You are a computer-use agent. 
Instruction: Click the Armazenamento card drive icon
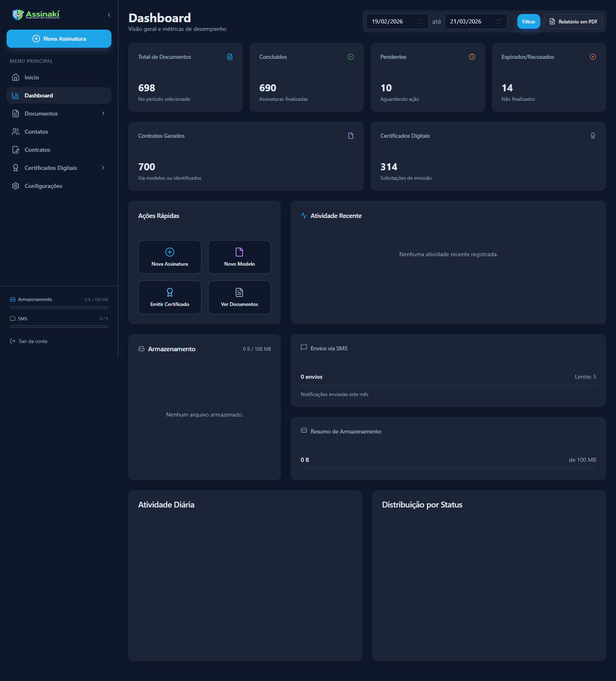(x=141, y=349)
